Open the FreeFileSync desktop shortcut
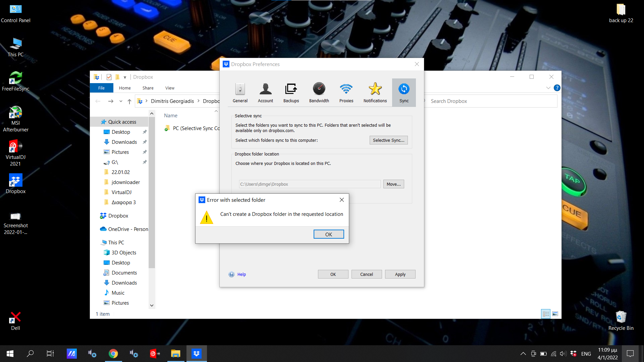 15,81
